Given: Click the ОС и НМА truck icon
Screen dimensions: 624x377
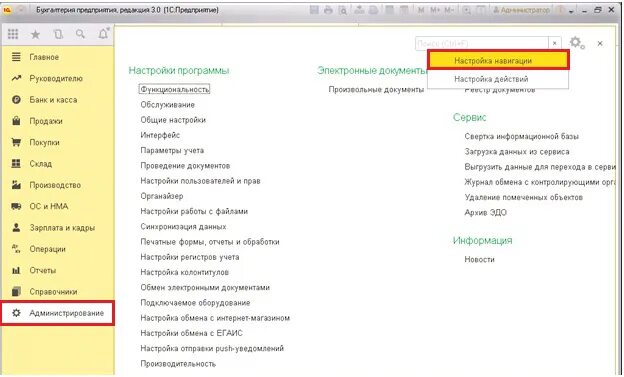Looking at the screenshot, I should [16, 206].
